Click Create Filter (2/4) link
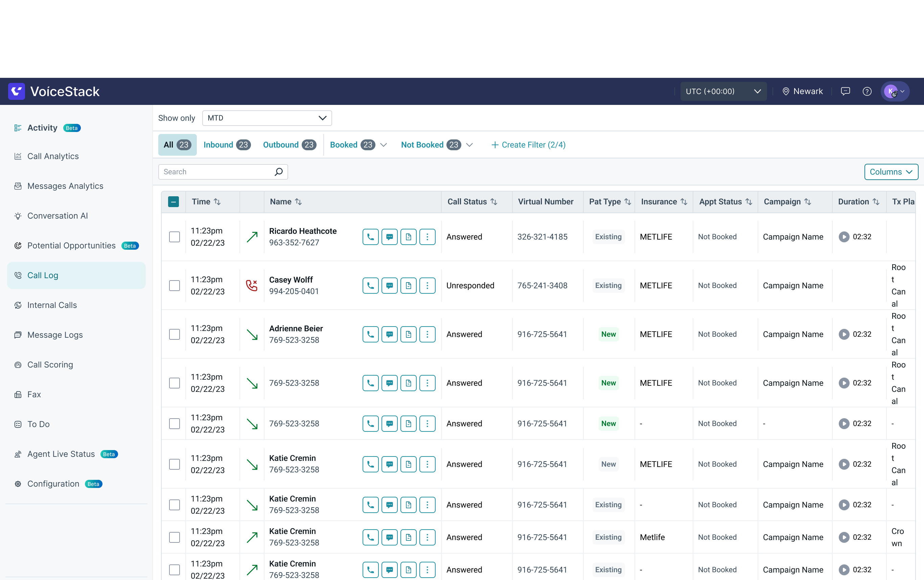This screenshot has height=580, width=924. (528, 145)
